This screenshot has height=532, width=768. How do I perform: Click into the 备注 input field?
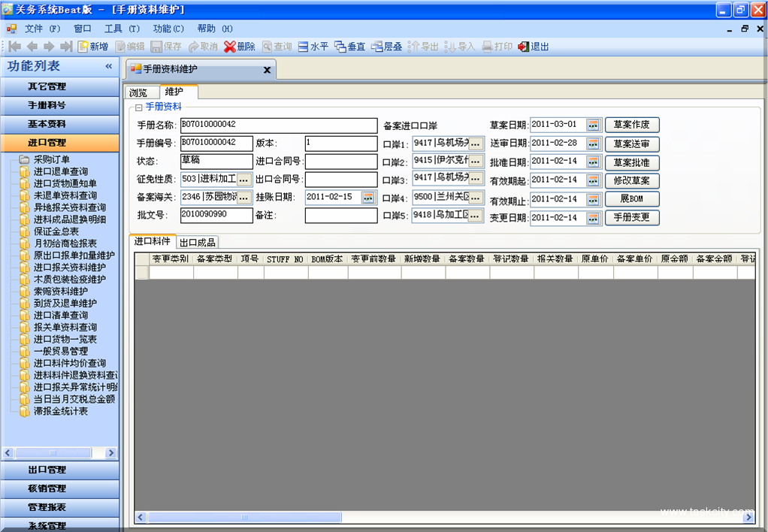click(x=340, y=216)
